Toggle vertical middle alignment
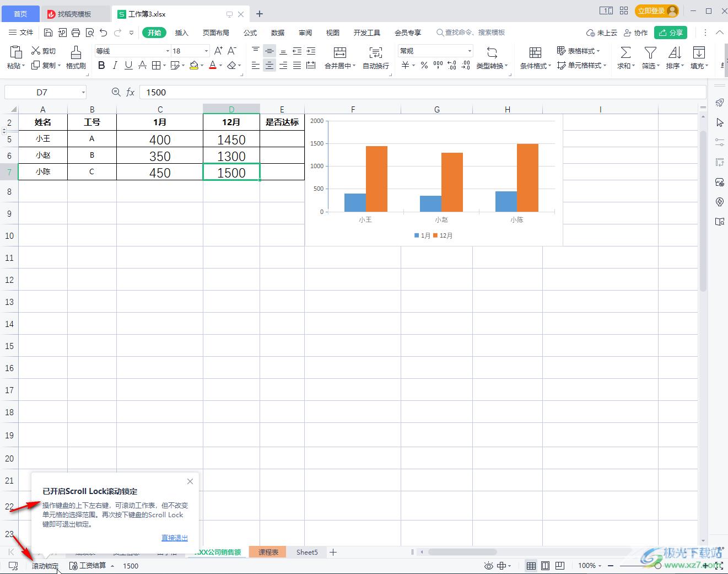Image resolution: width=728 pixels, height=574 pixels. [269, 51]
